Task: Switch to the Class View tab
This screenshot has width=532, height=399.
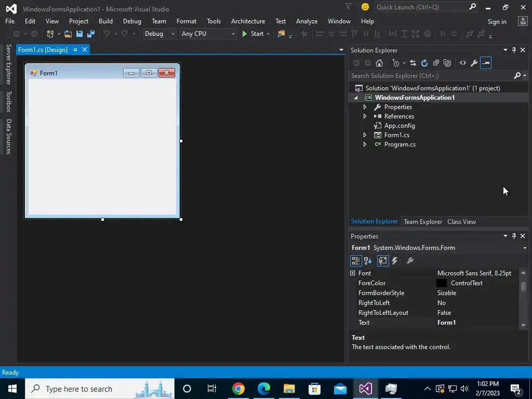Action: (461, 221)
